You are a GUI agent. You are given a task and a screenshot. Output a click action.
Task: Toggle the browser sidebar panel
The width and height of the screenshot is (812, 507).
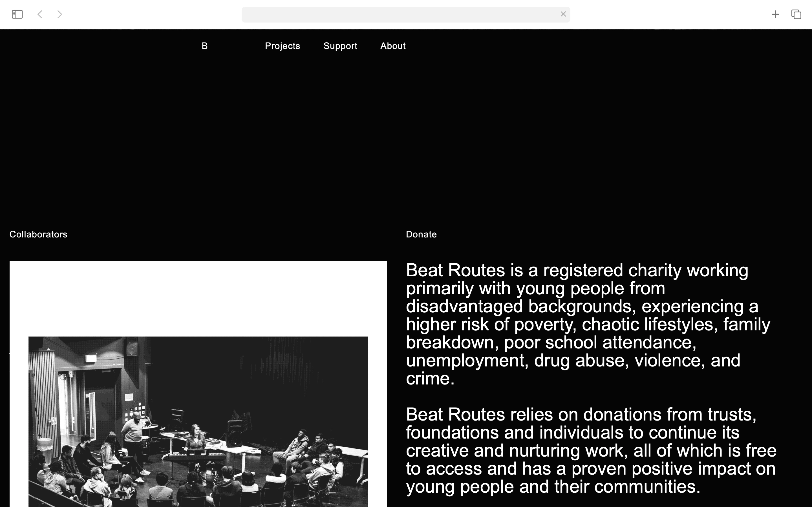pos(17,14)
